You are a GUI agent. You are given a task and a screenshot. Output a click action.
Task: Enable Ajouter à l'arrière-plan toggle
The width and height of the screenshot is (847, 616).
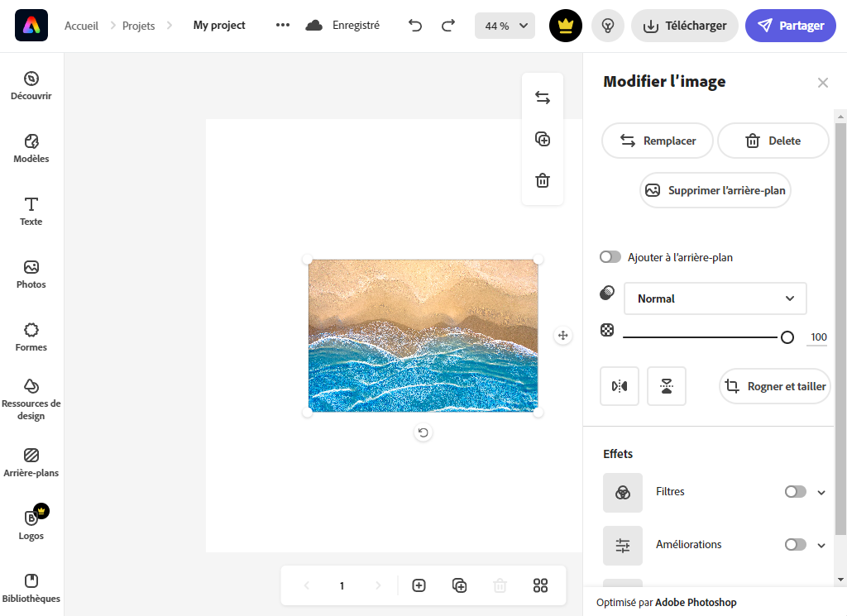(610, 257)
